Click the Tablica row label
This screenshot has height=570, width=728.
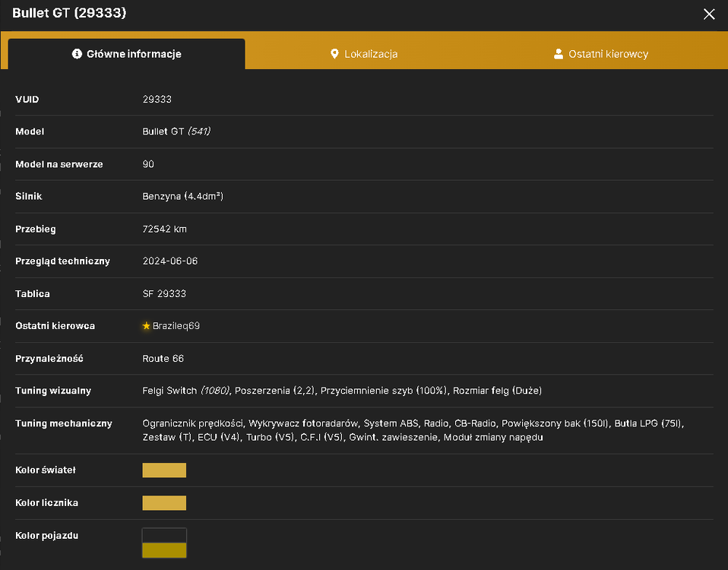coord(33,293)
